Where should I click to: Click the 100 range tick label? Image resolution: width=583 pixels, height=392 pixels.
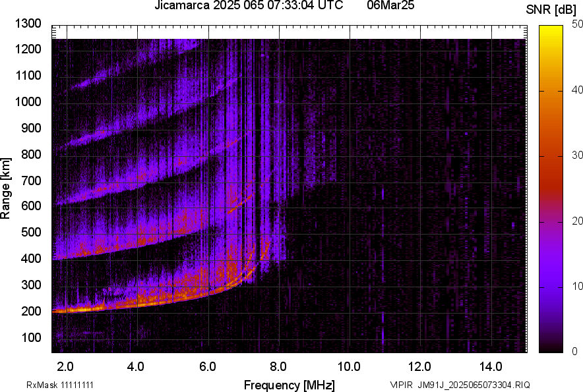point(34,337)
